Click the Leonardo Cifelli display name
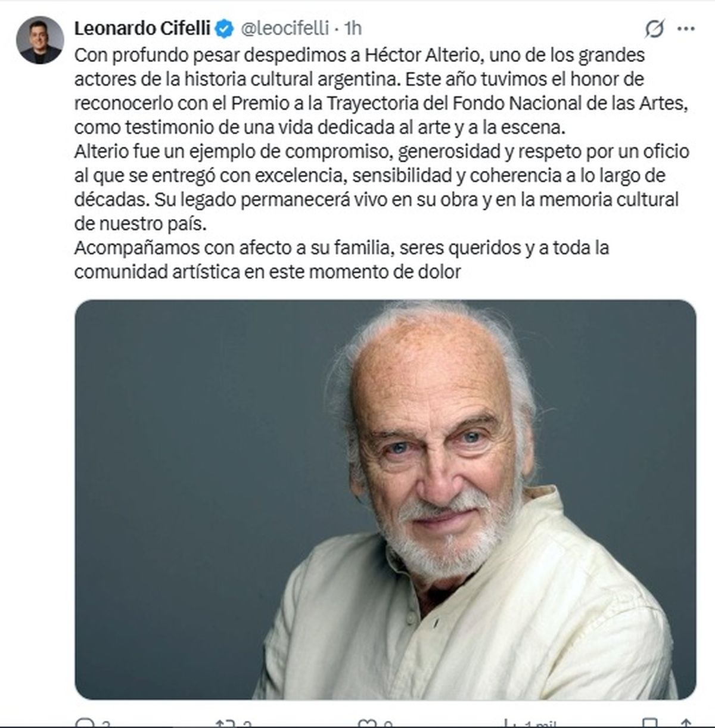 (x=142, y=28)
